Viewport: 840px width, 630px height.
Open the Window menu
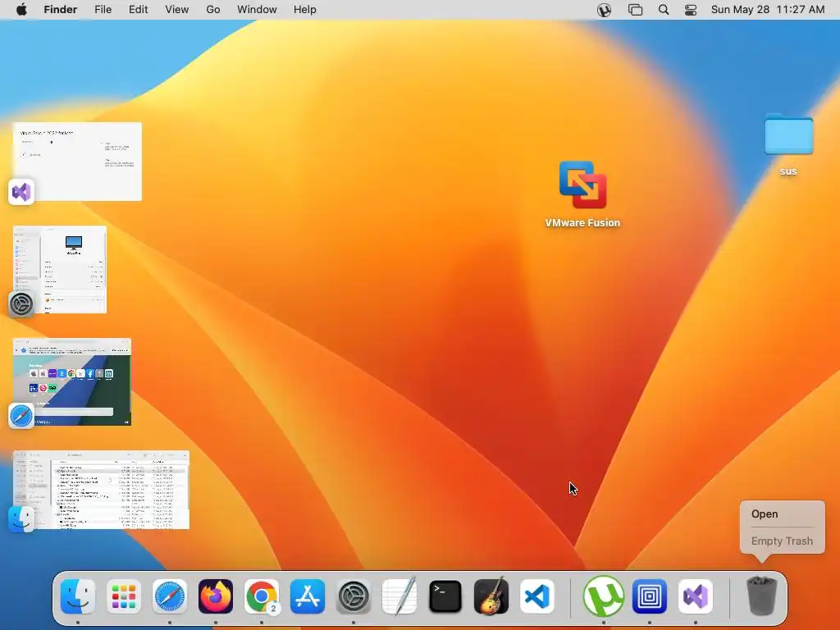[x=257, y=10]
